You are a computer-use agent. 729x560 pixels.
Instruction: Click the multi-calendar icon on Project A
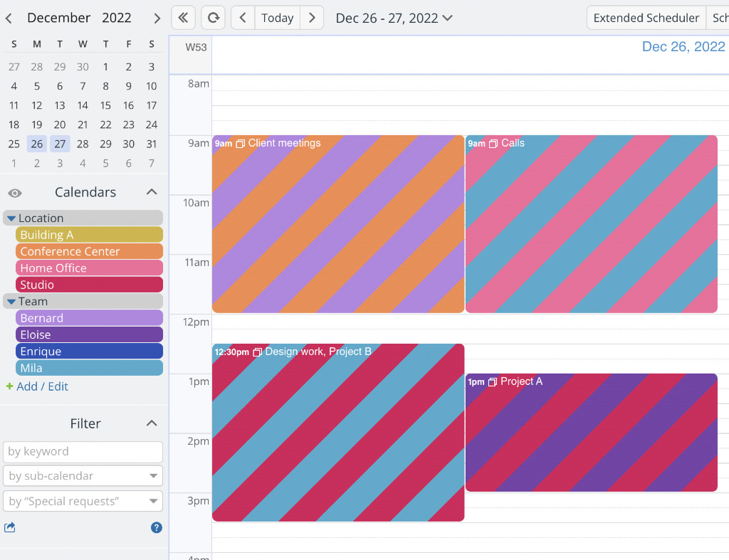(493, 382)
